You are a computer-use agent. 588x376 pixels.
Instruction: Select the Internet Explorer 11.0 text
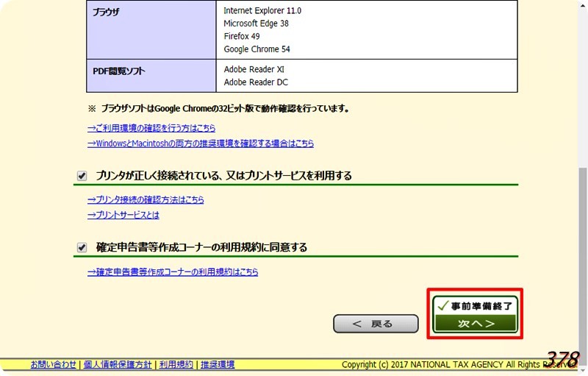pyautogui.click(x=262, y=10)
